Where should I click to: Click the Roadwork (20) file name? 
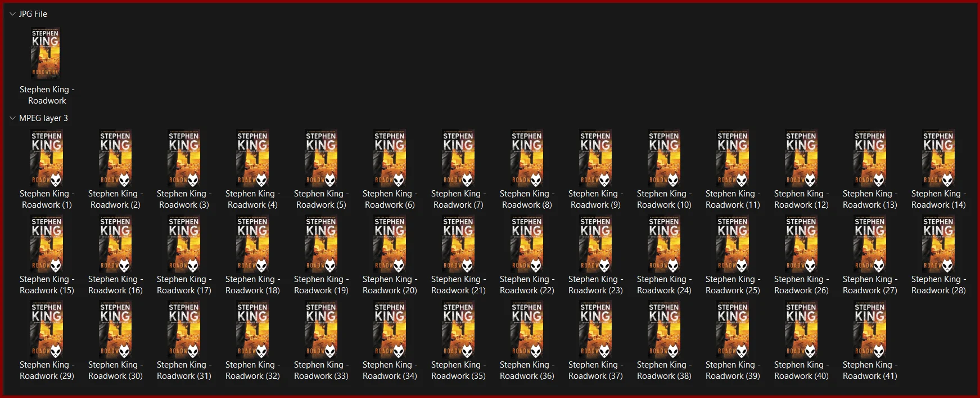(x=390, y=285)
